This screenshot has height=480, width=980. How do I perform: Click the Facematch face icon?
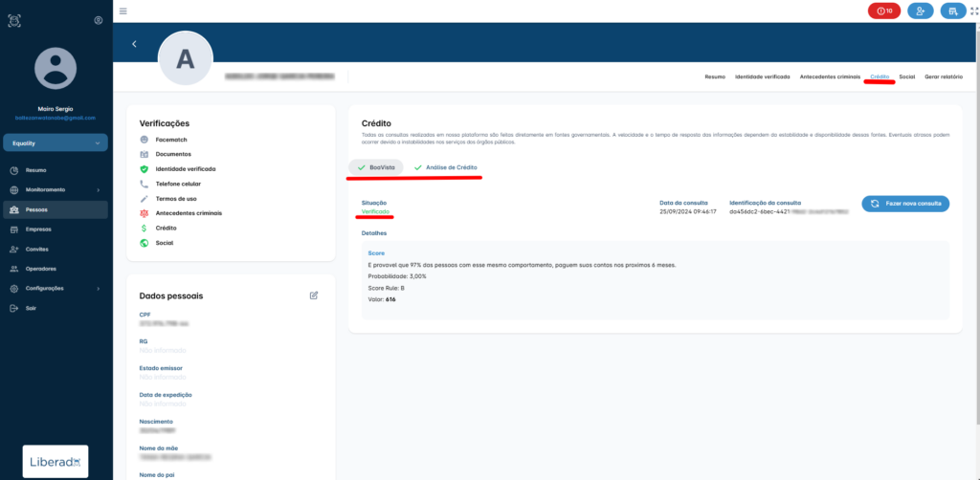pyautogui.click(x=145, y=140)
